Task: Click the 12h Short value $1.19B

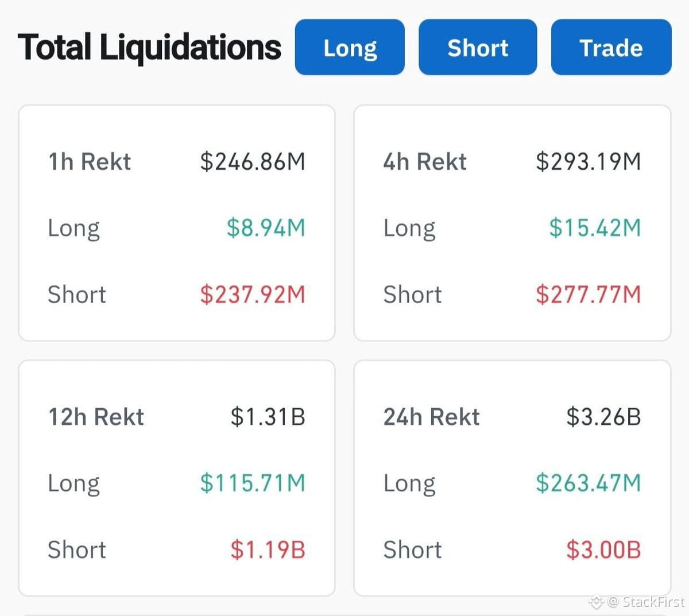Action: point(268,549)
